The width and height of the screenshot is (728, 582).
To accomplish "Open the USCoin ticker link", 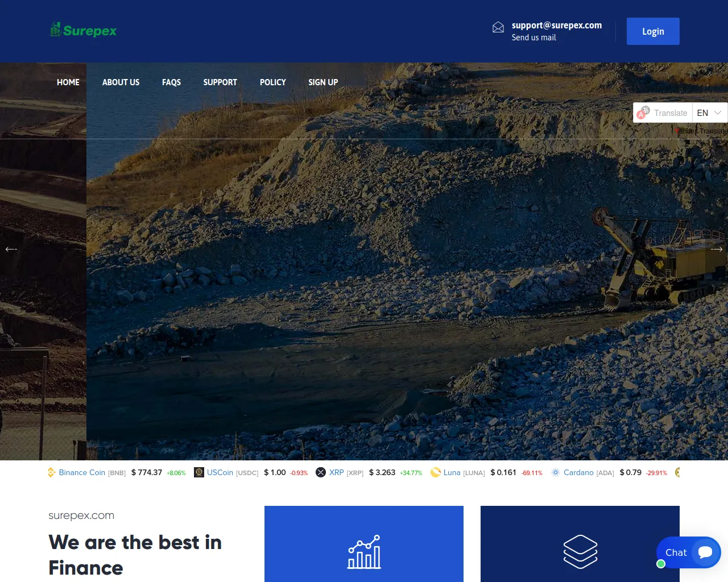I will [x=220, y=472].
